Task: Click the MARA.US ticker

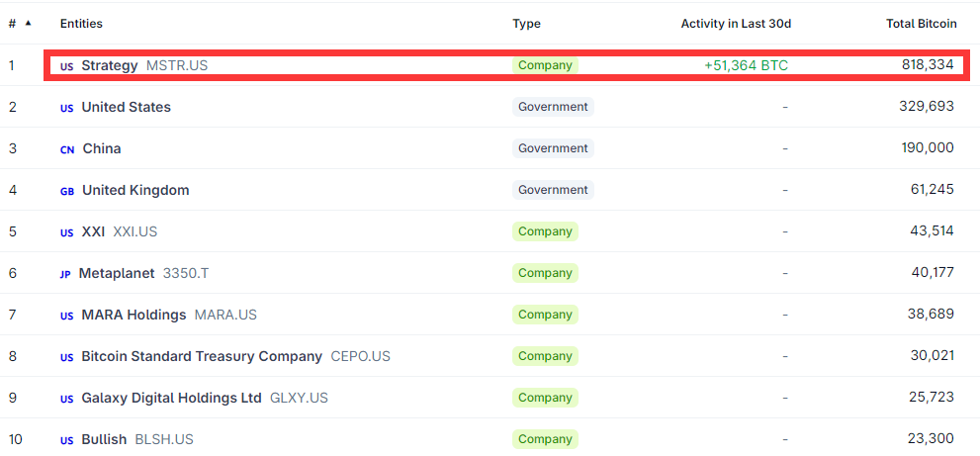Action: coord(225,315)
